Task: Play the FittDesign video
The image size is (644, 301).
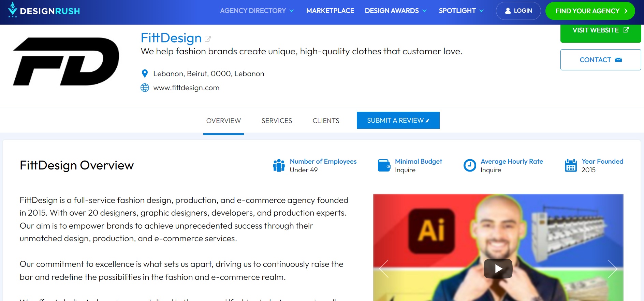Action: tap(498, 269)
